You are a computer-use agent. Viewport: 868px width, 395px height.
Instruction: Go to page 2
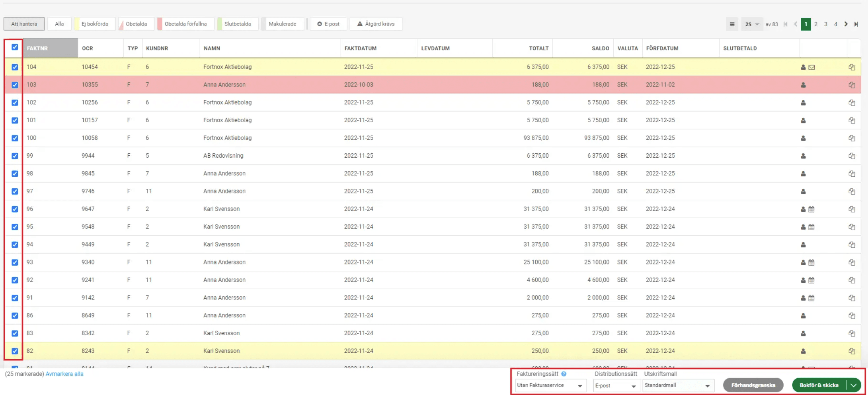(816, 24)
